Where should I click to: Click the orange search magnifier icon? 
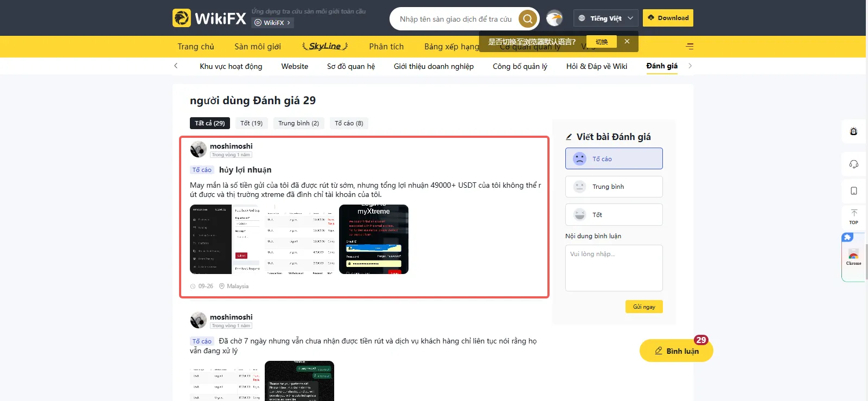(527, 19)
